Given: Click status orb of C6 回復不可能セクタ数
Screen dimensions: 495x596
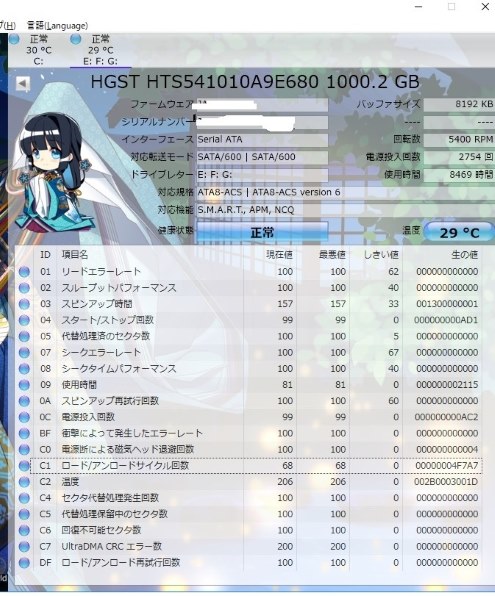Looking at the screenshot, I should 24,530.
